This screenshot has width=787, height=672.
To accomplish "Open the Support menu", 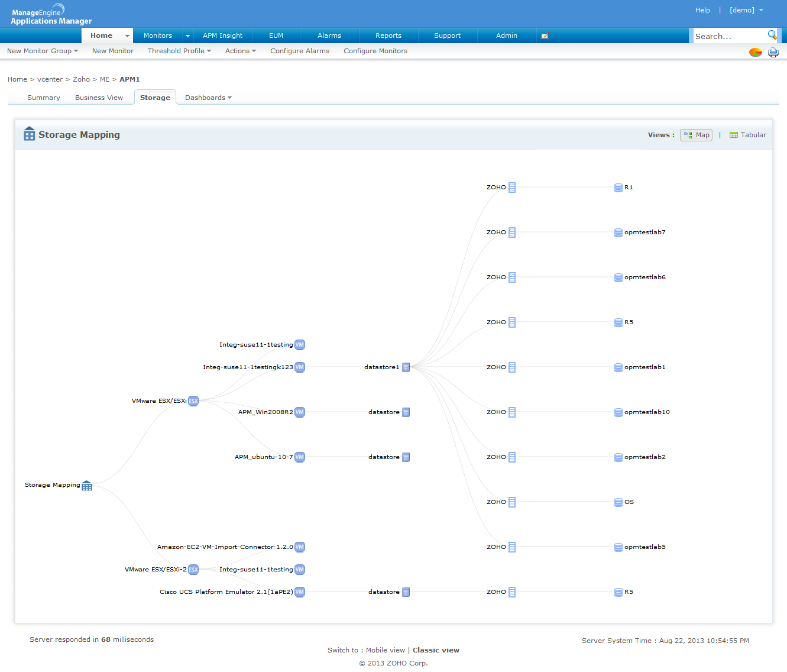I will [447, 35].
